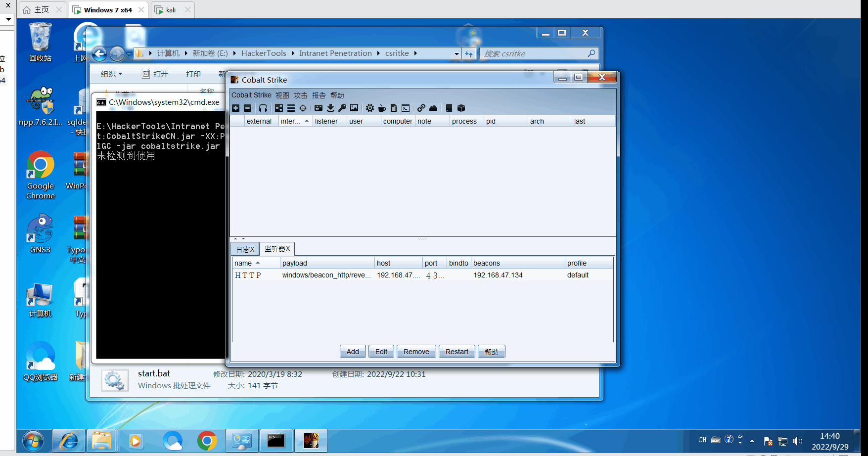View screenshots via picture icon

pos(354,108)
